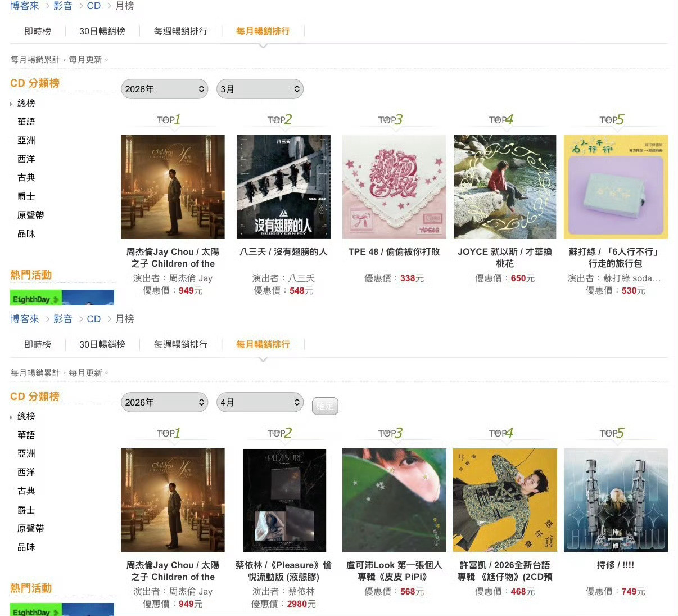Open Jay Chou album cover in the 4月 chart

point(173,500)
